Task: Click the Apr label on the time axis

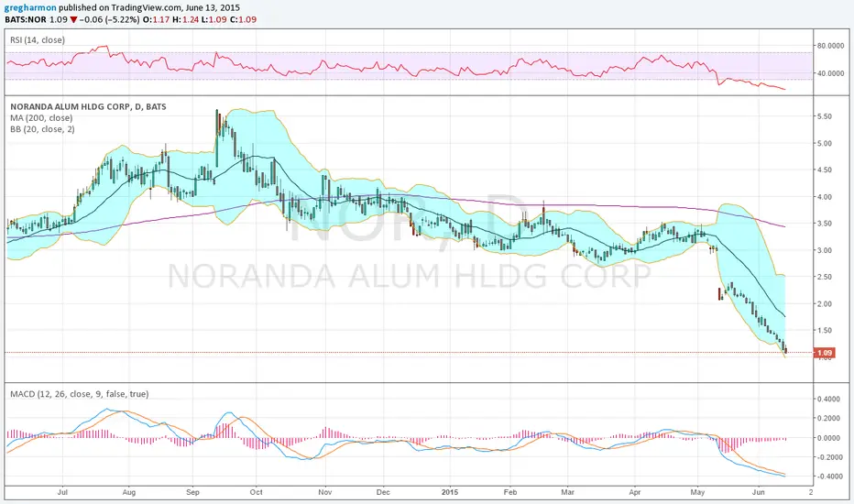Action: click(634, 492)
